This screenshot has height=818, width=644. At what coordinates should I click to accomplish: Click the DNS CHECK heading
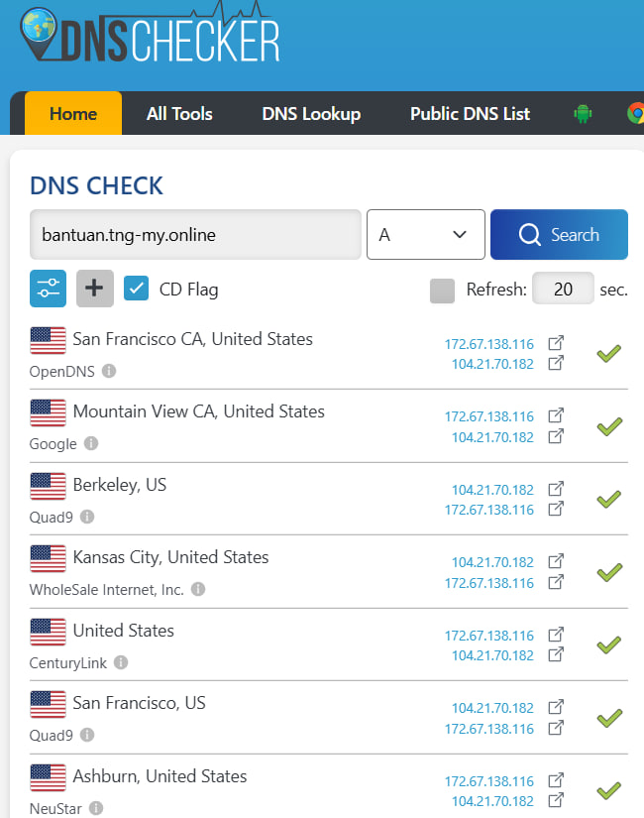96,185
